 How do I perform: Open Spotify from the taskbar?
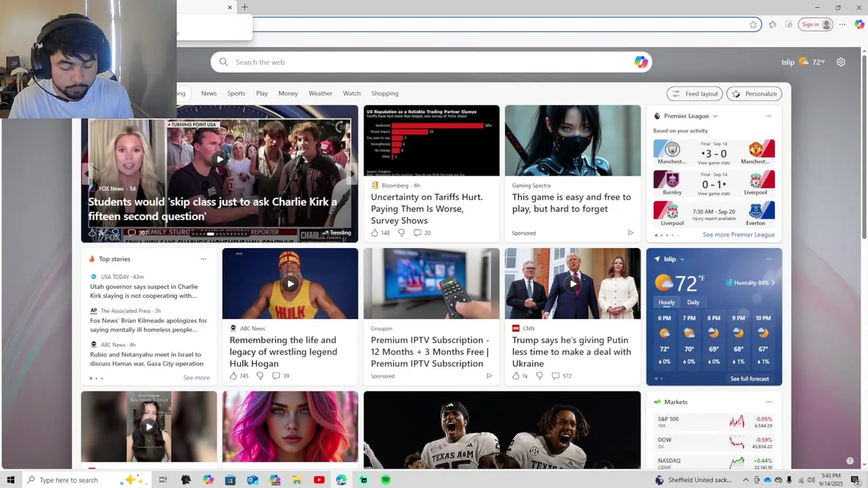386,480
